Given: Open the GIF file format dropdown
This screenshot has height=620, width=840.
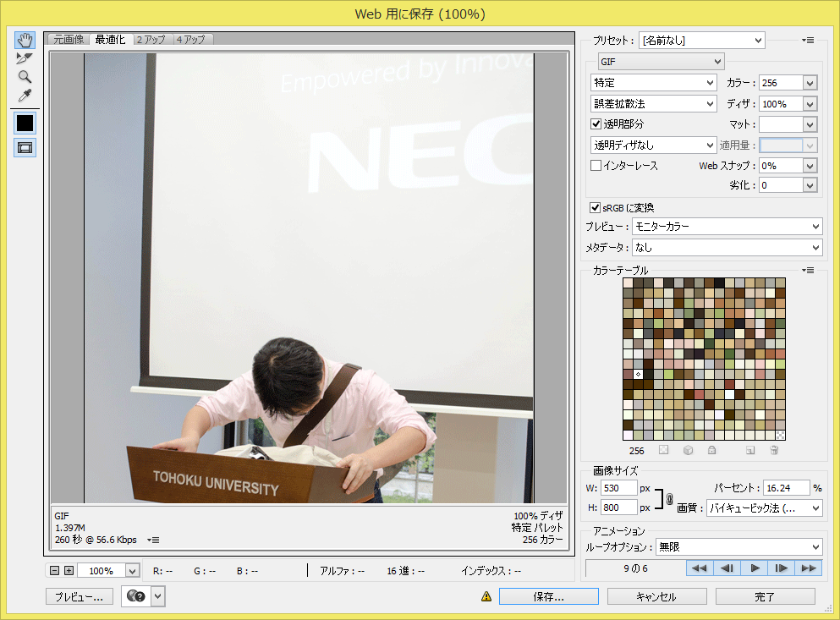Looking at the screenshot, I should 661,61.
